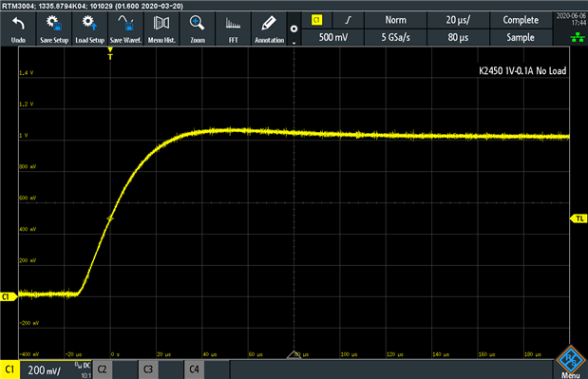Click the 500 mV trigger level field

[333, 37]
